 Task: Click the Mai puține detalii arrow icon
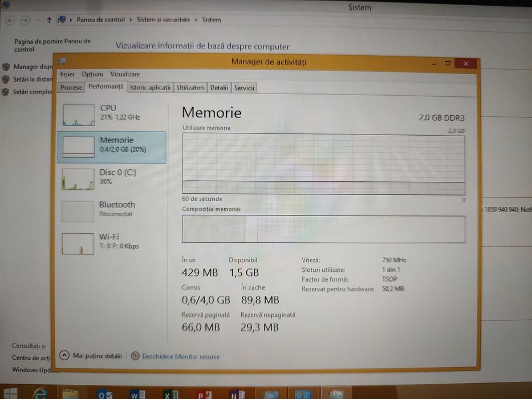64,355
